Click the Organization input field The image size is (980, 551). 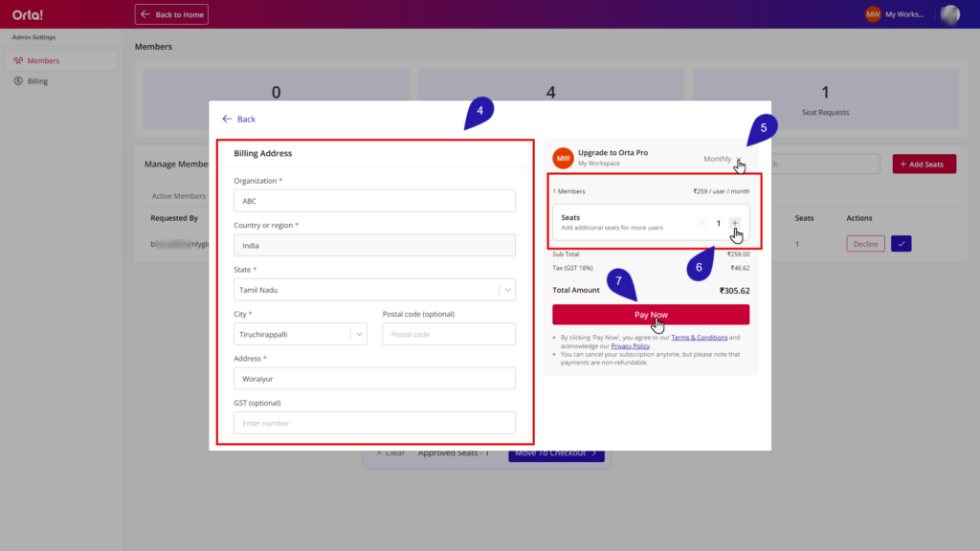pyautogui.click(x=374, y=201)
